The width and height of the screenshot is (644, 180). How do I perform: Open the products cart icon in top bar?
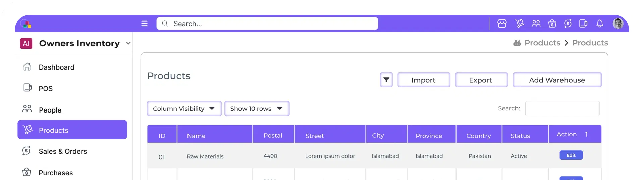(519, 24)
